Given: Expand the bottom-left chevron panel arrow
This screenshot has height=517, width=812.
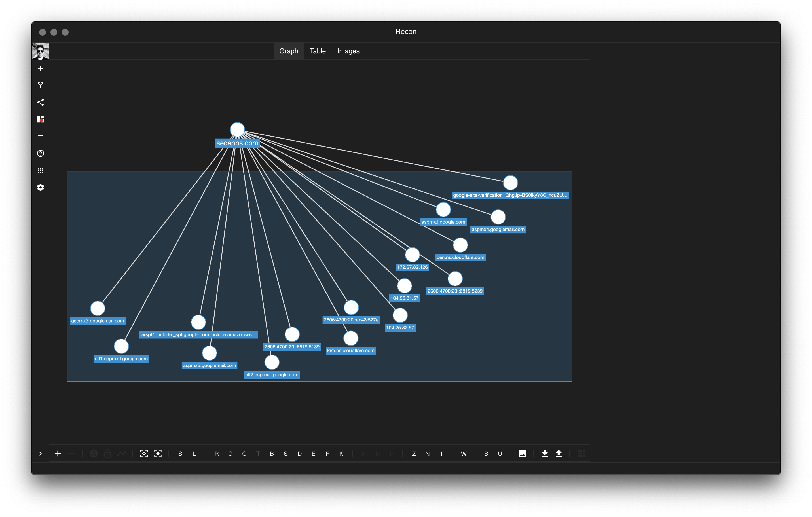Looking at the screenshot, I should [41, 454].
